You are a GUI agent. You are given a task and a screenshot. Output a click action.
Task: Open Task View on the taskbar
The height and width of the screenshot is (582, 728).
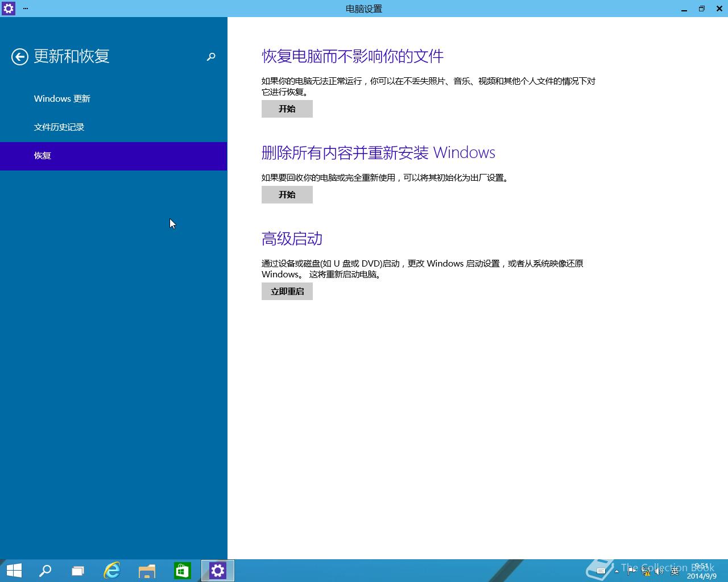pyautogui.click(x=78, y=571)
